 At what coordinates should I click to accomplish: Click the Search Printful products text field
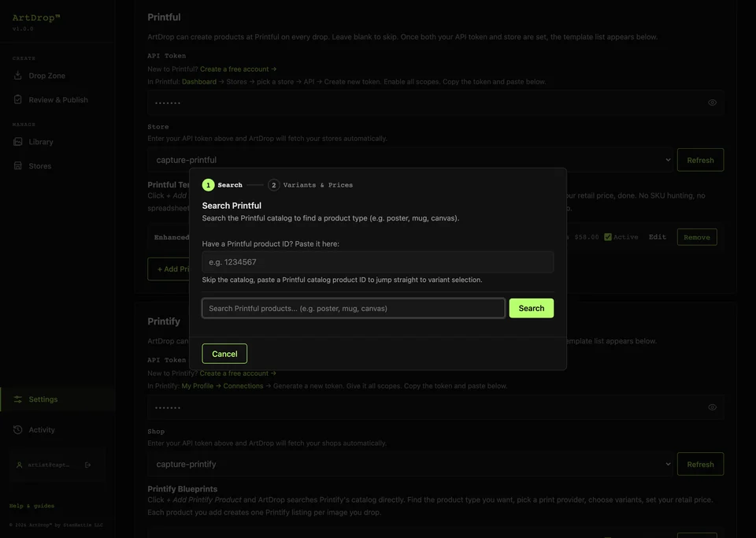[354, 308]
